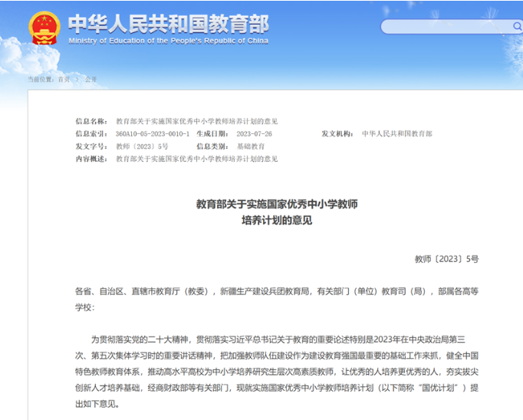The height and width of the screenshot is (420, 523).
Task: Click the 内容概述 summary text
Action: [196, 159]
